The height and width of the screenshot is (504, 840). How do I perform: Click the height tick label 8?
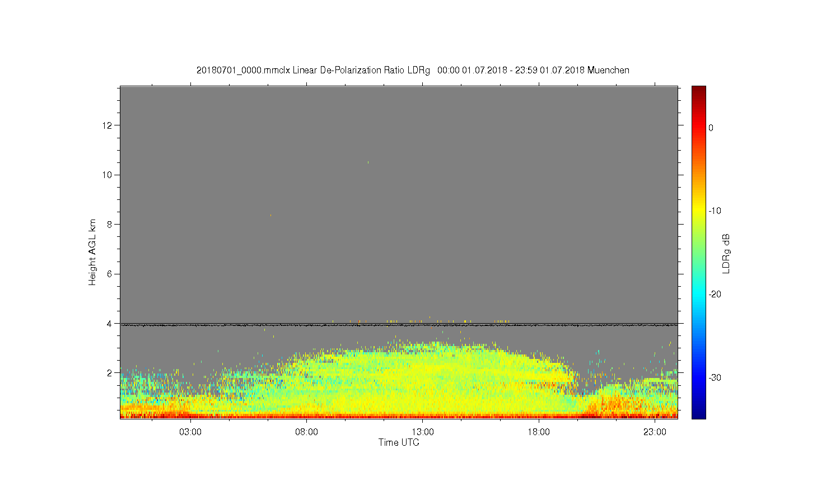[110, 224]
